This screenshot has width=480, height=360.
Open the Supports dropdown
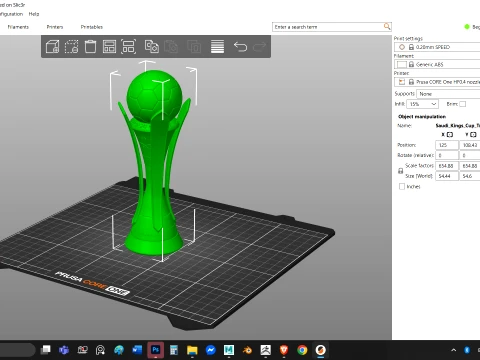coord(448,94)
